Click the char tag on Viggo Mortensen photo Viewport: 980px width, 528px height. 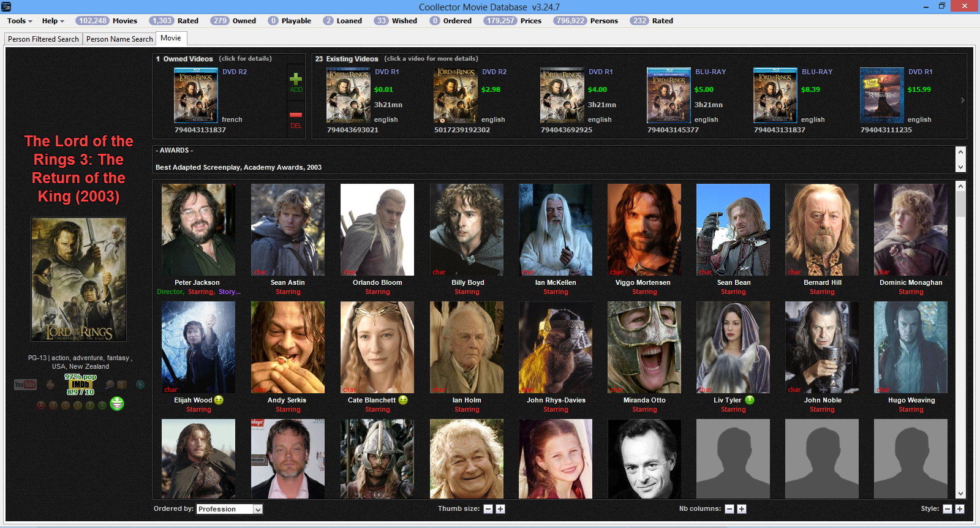coord(616,272)
